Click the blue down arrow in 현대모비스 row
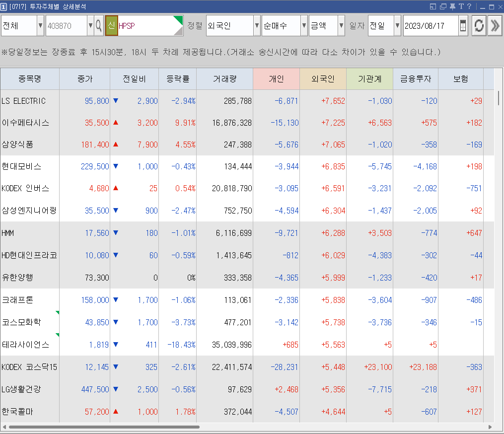504x434 pixels. pos(116,166)
